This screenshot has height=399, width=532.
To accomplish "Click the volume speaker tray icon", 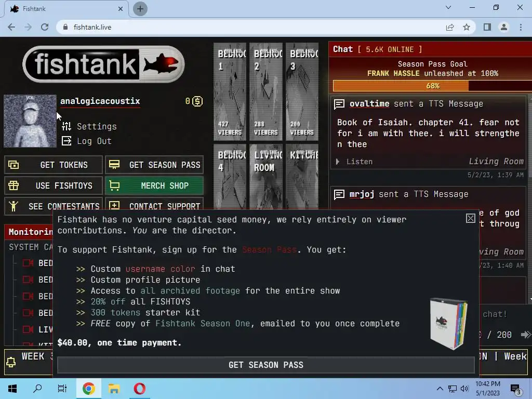I will click(x=464, y=389).
